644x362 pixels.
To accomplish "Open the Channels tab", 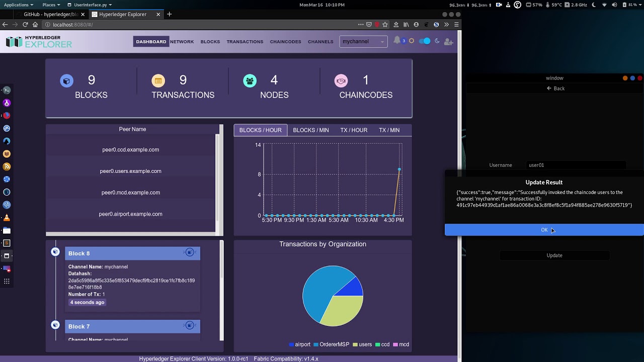I will pos(320,42).
